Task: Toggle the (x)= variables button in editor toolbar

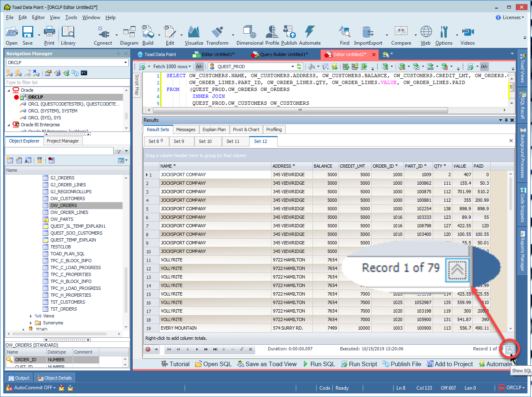Action: point(199,67)
